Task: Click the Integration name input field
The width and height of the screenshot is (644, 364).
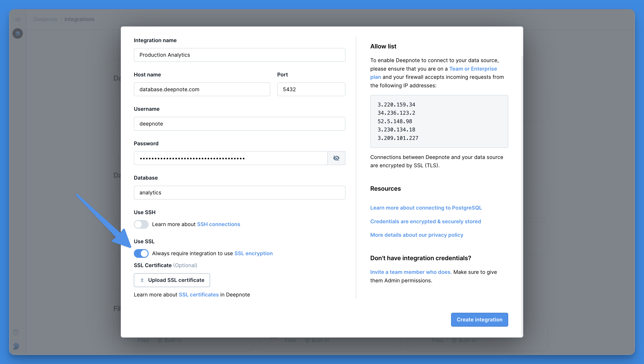Action: click(239, 55)
